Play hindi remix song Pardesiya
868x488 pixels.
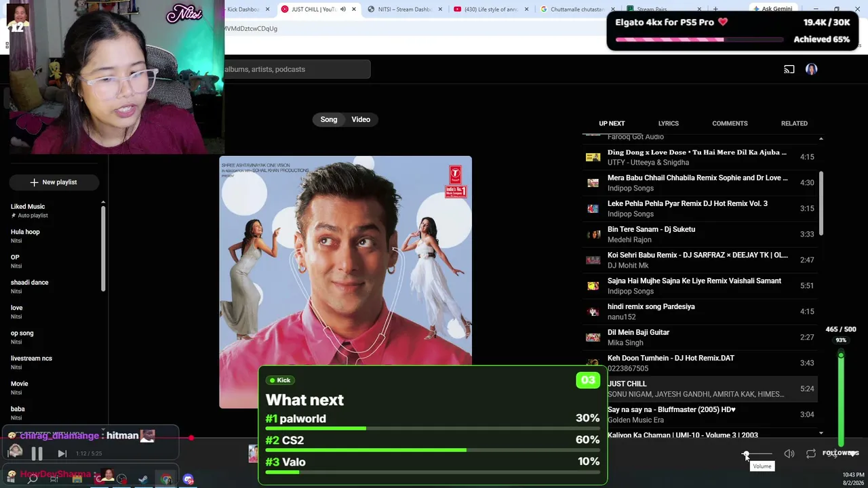pos(700,312)
